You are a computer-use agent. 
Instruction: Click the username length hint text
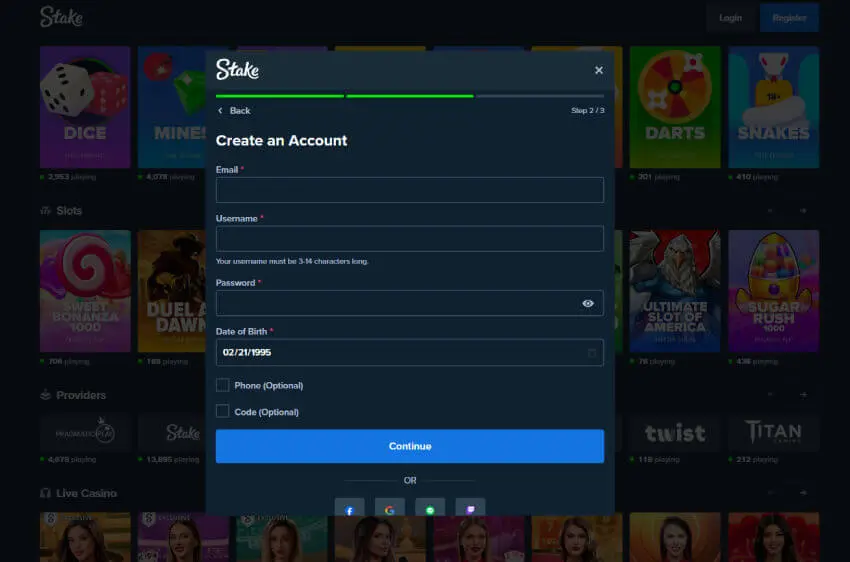(x=292, y=261)
